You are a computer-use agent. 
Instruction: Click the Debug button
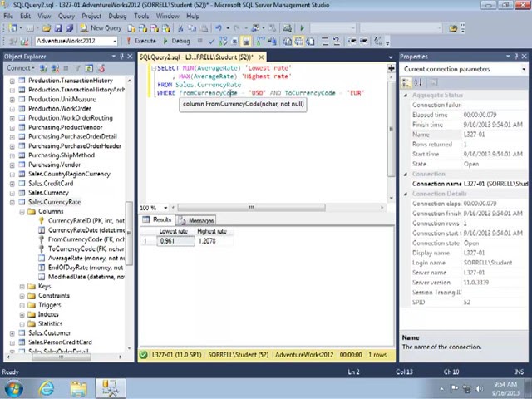pos(176,41)
